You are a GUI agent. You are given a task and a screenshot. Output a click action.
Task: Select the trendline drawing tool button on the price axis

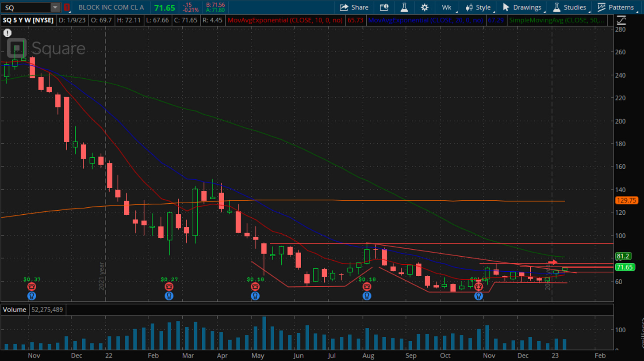621,20
